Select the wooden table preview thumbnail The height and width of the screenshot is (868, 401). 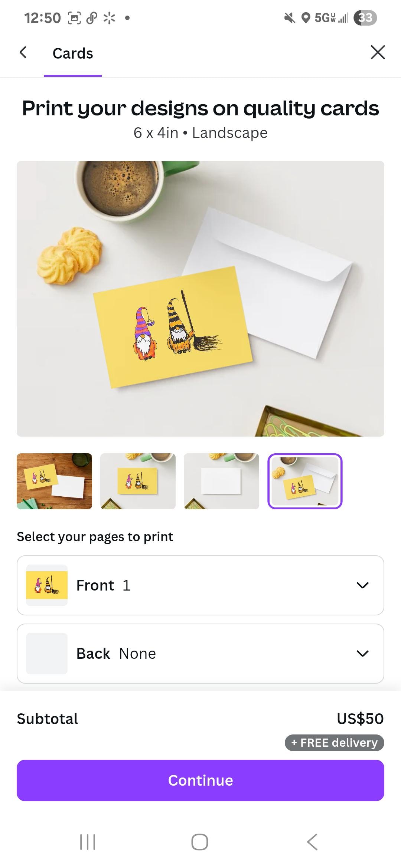[x=54, y=481]
